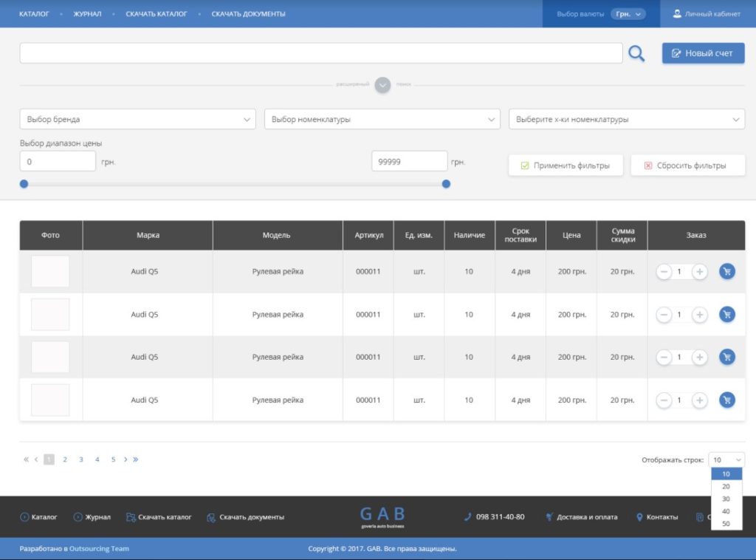
Task: Click Применить фильтры button
Action: click(566, 165)
